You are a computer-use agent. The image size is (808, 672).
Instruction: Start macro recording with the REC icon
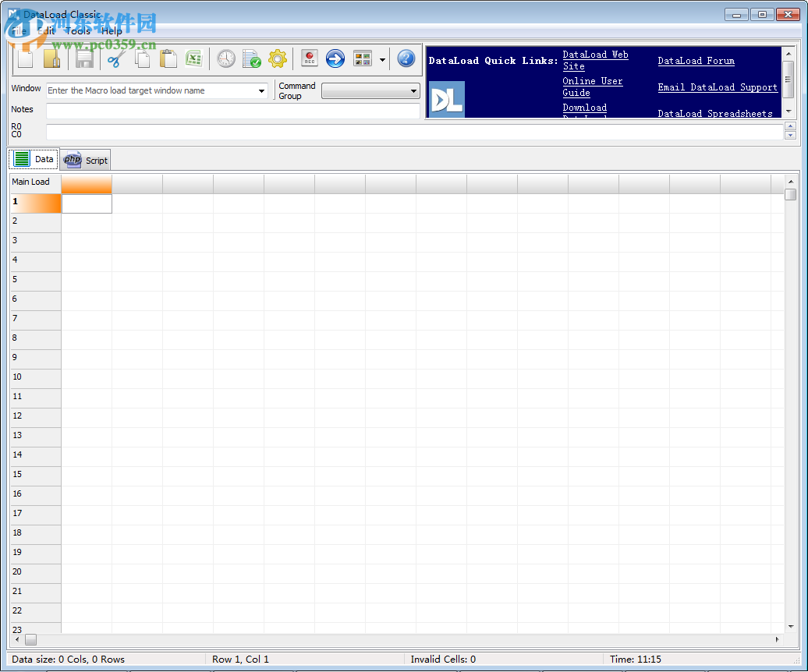(309, 58)
